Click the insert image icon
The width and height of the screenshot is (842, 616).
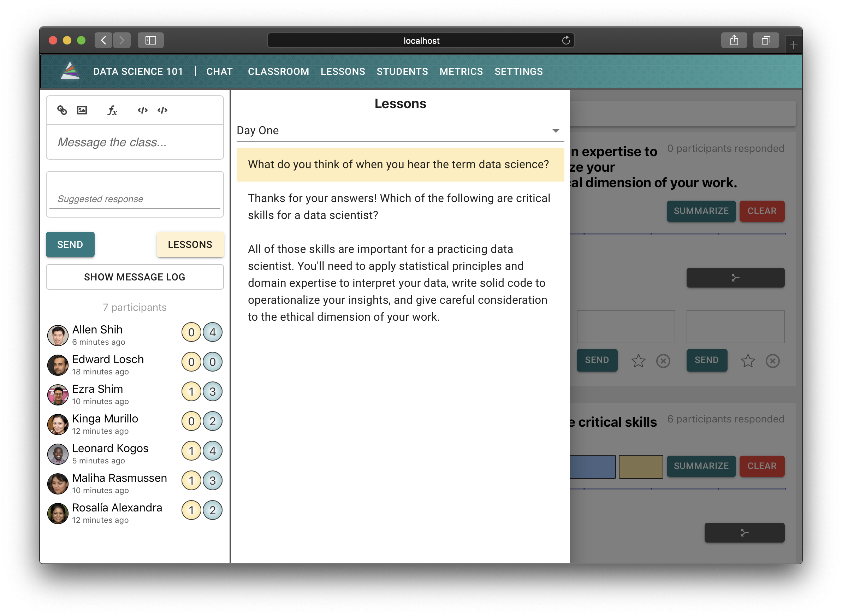pyautogui.click(x=82, y=110)
